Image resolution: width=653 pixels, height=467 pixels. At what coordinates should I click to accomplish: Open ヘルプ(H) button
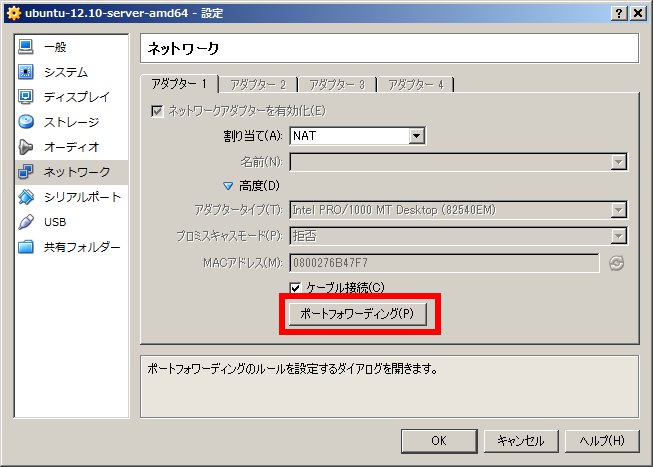point(602,441)
